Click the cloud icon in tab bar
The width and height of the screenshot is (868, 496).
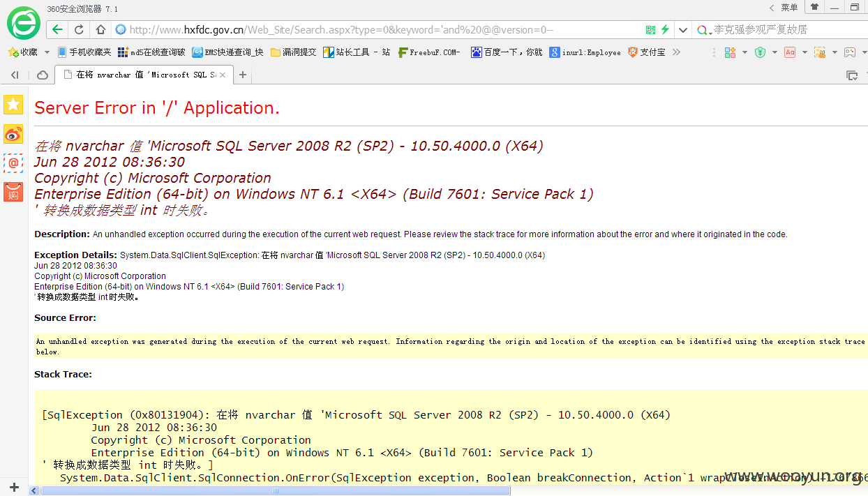pos(43,75)
